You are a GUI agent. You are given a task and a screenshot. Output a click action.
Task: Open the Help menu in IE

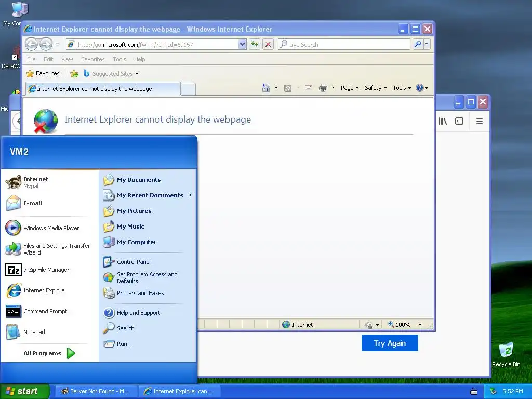tap(139, 59)
